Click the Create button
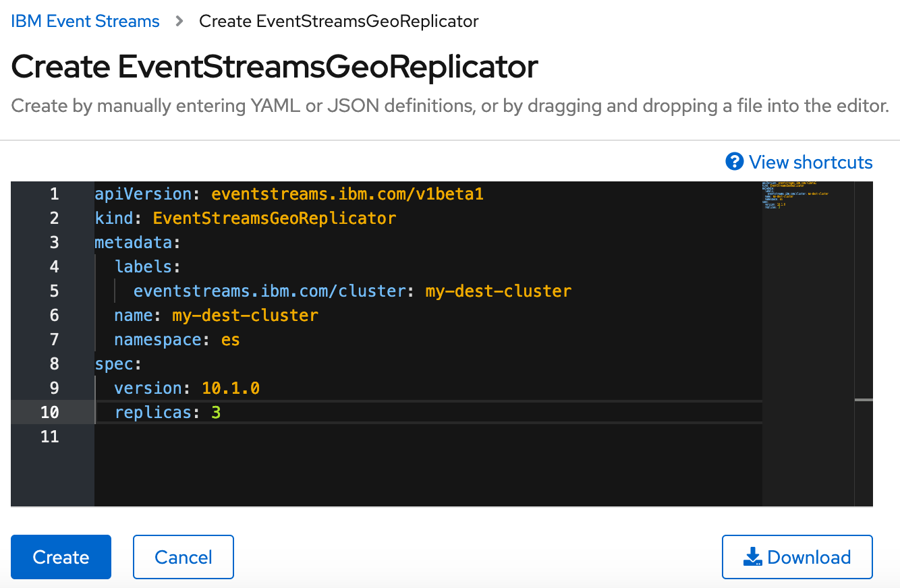This screenshot has height=588, width=900. [61, 557]
